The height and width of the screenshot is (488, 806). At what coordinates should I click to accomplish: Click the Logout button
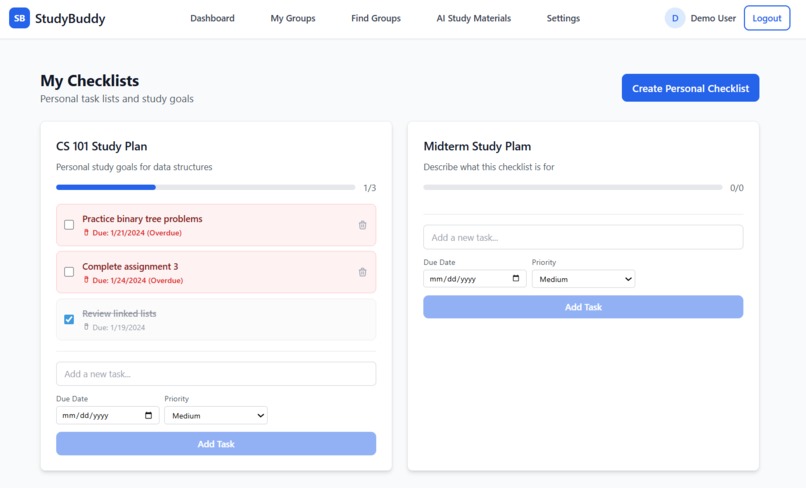(x=767, y=18)
